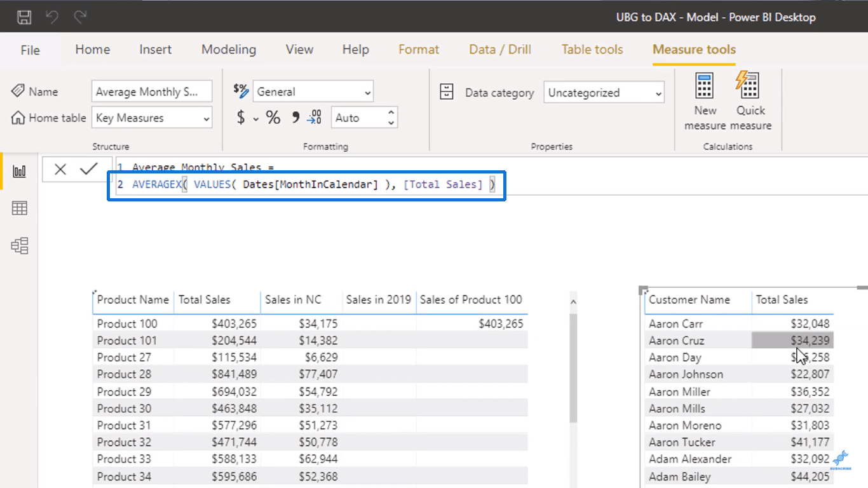Decrease decimal places with down stepper
This screenshot has width=868, height=488.
391,123
